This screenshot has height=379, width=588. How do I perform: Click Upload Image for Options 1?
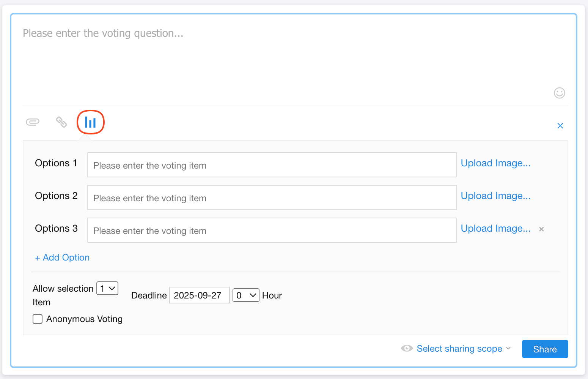495,163
